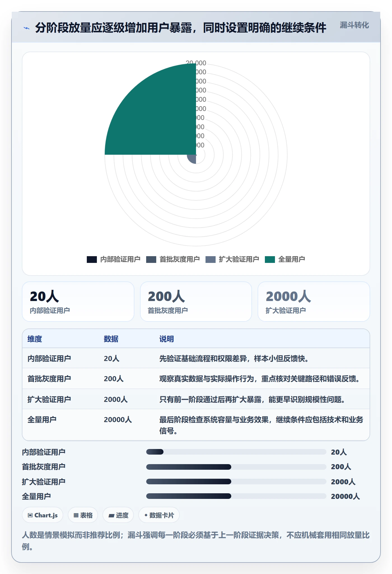Click the 内部验证用户 legend color swatch

[92, 260]
